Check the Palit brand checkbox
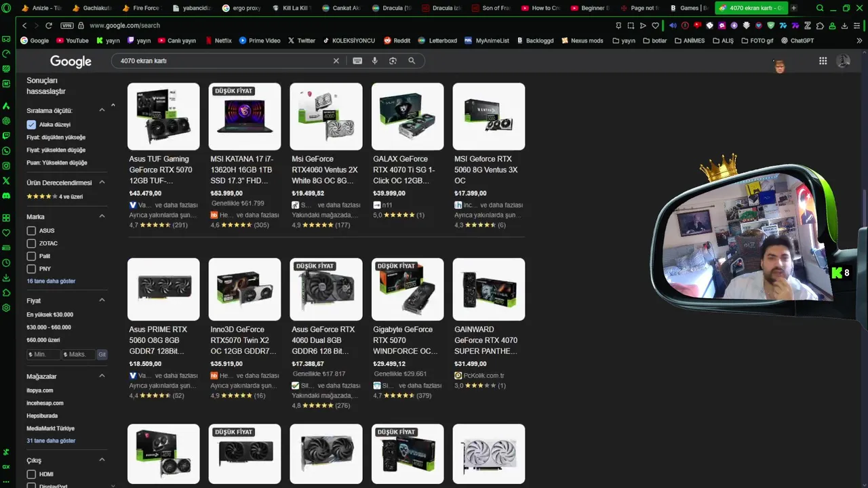The image size is (868, 488). click(x=31, y=256)
